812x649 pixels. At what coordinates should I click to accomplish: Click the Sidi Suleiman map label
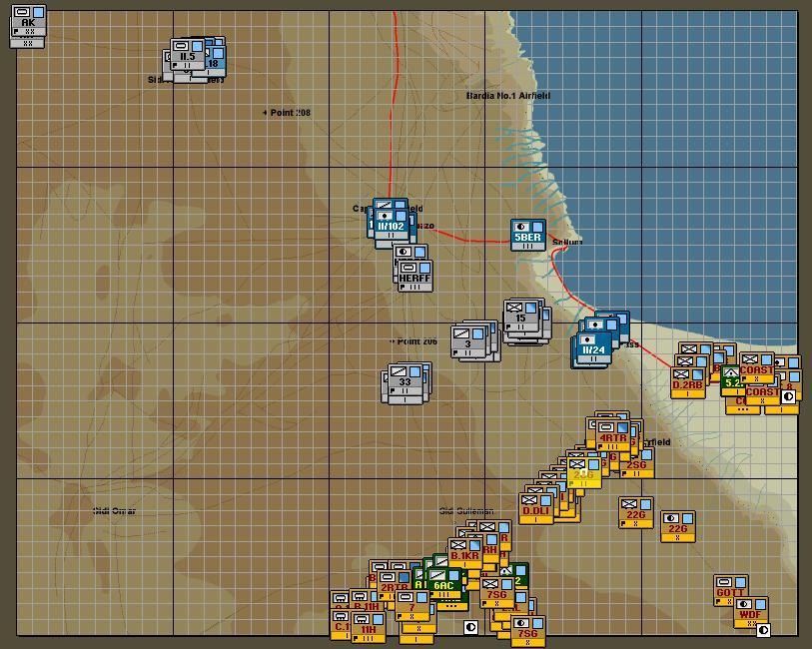click(466, 511)
